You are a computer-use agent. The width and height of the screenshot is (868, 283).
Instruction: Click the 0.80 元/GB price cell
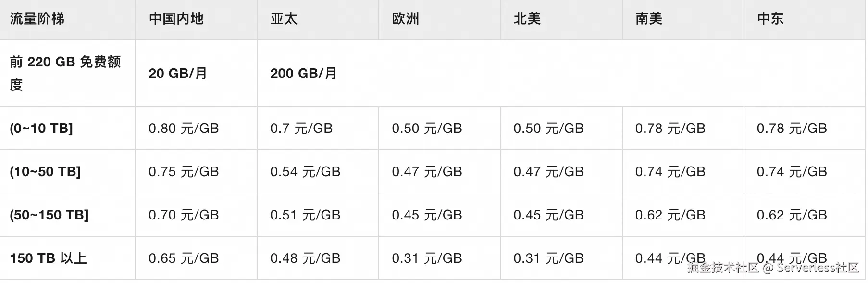tap(184, 129)
